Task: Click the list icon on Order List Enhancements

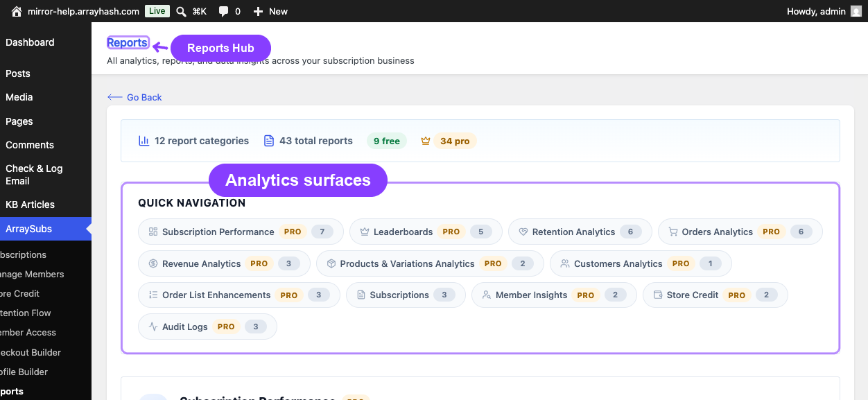Action: [153, 295]
